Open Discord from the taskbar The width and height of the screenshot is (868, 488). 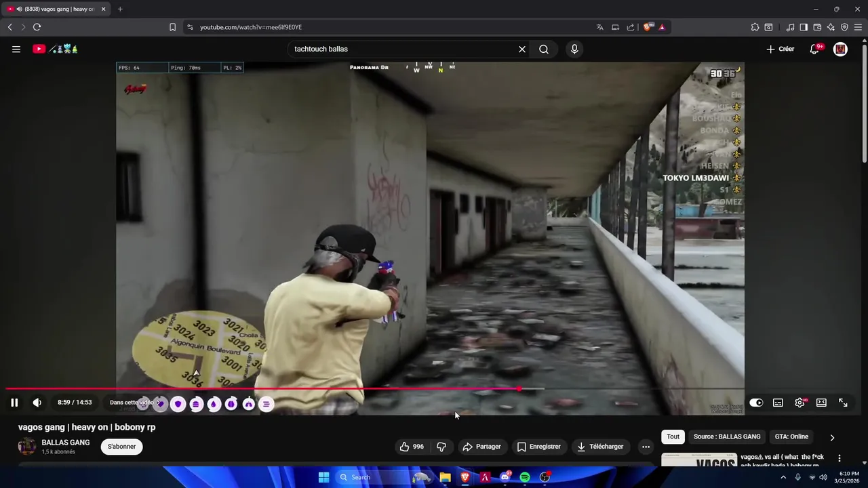click(505, 477)
